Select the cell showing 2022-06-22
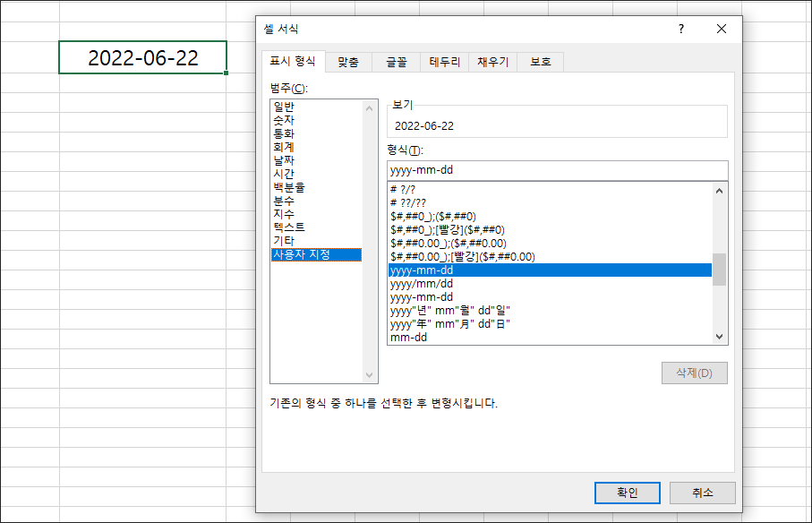Image resolution: width=812 pixels, height=523 pixels. [x=143, y=56]
